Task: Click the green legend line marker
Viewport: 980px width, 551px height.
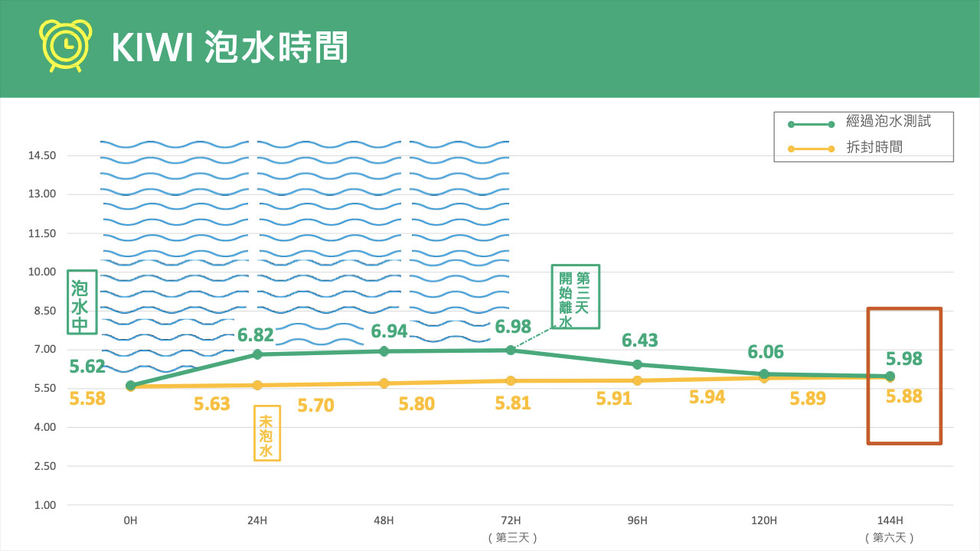Action: [811, 123]
